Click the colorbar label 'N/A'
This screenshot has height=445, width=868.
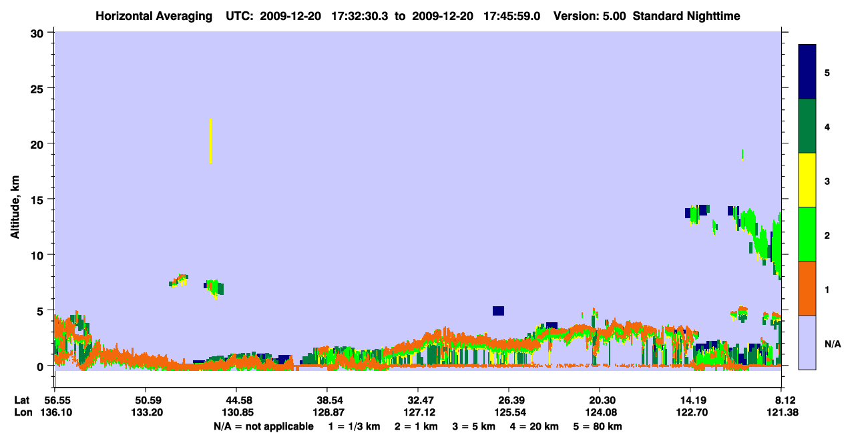pyautogui.click(x=832, y=344)
